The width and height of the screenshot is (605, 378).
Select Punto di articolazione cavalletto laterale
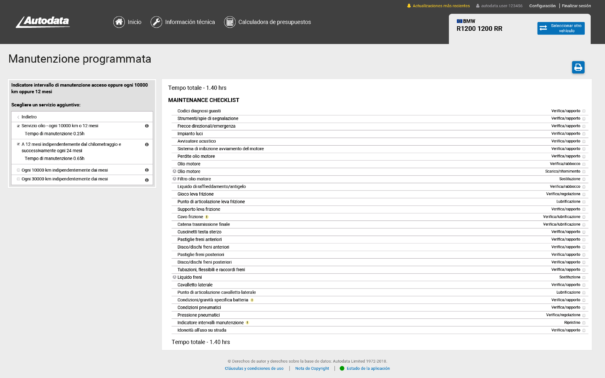pyautogui.click(x=216, y=292)
